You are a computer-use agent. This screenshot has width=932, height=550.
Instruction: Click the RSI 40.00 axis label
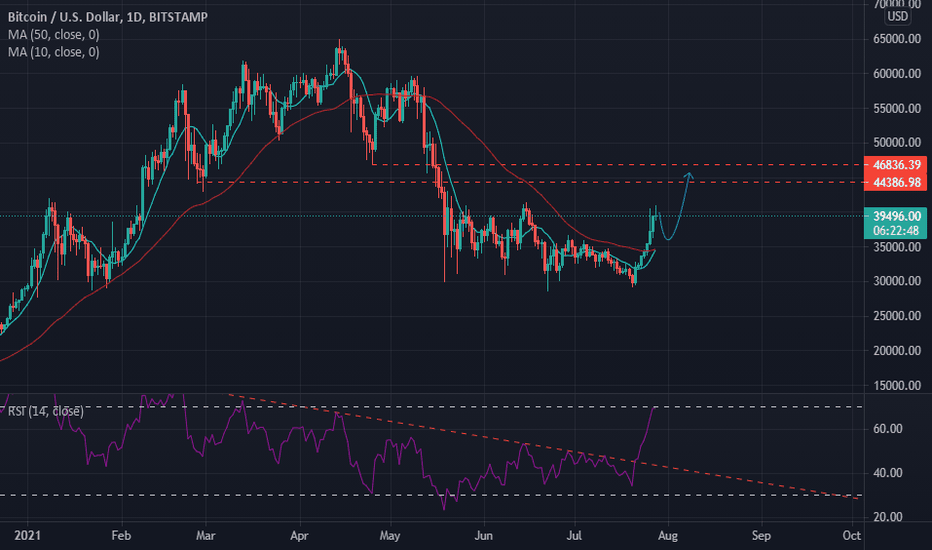(x=887, y=473)
